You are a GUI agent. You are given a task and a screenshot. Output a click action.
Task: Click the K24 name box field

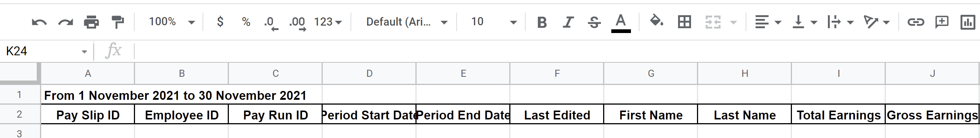pyautogui.click(x=46, y=51)
